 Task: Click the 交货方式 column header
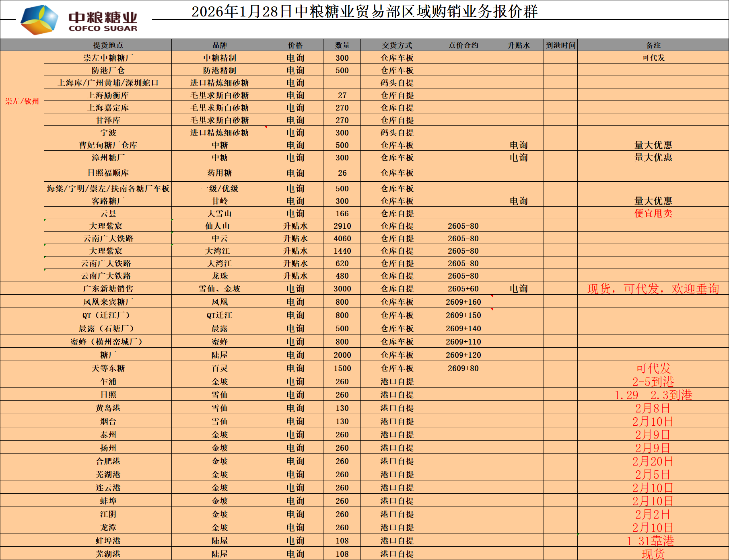coord(397,45)
